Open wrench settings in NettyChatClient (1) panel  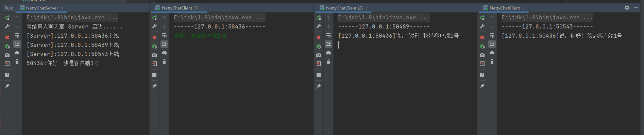pos(154,26)
